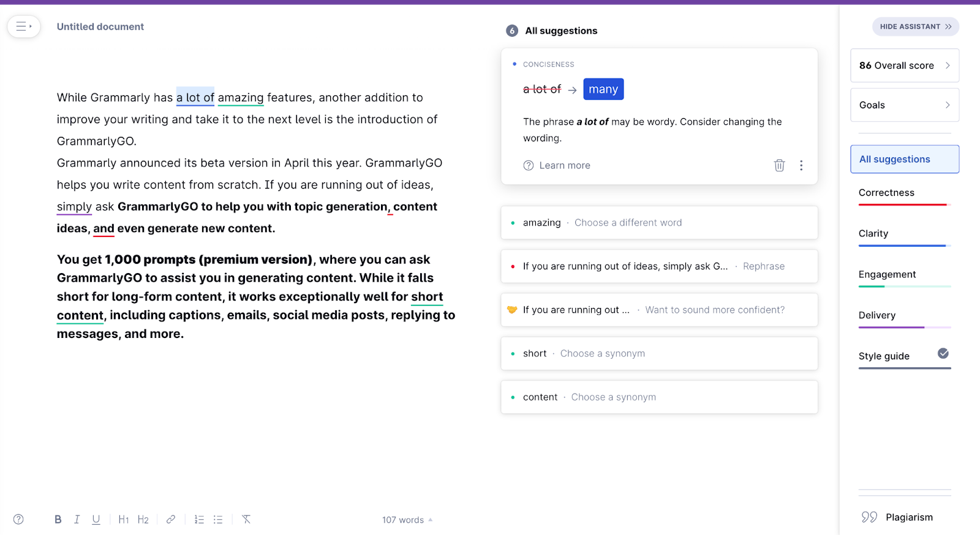Screen dimensions: 980x535
Task: Click the suggestions count badge showing 6
Action: pos(512,31)
